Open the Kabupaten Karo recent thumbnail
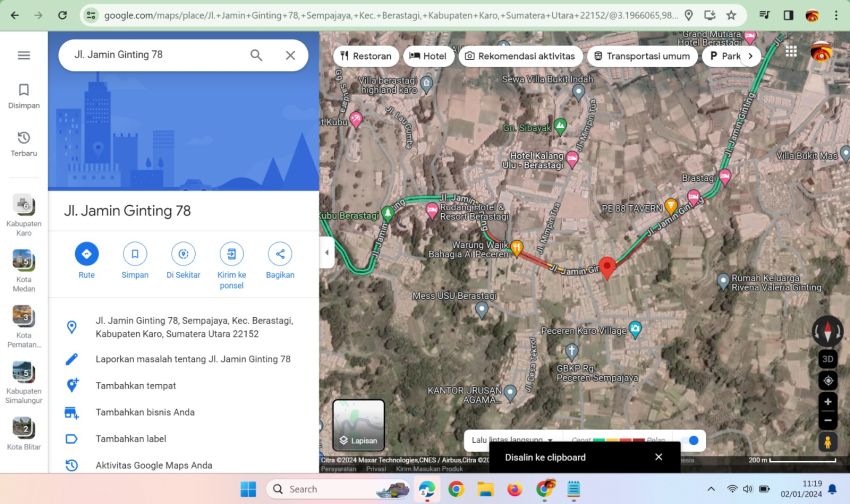The image size is (850, 504). 24,215
